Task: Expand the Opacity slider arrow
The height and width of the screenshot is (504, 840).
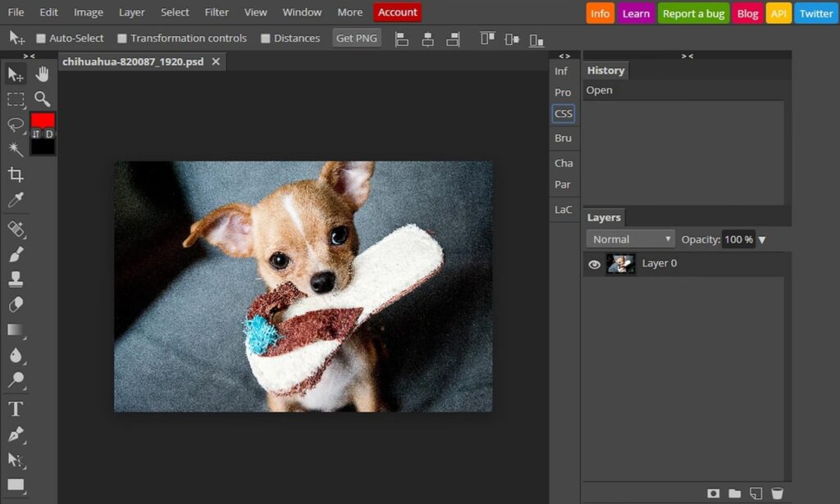Action: pos(762,240)
